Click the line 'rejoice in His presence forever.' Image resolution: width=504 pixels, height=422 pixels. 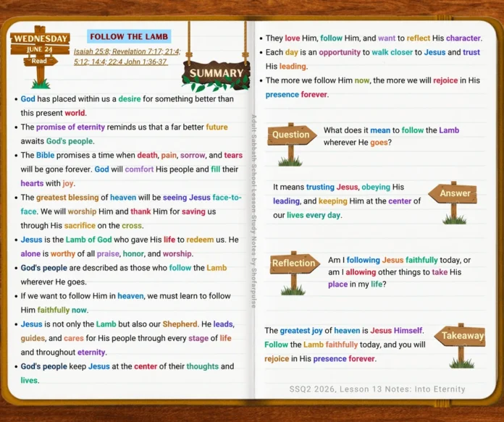click(321, 359)
